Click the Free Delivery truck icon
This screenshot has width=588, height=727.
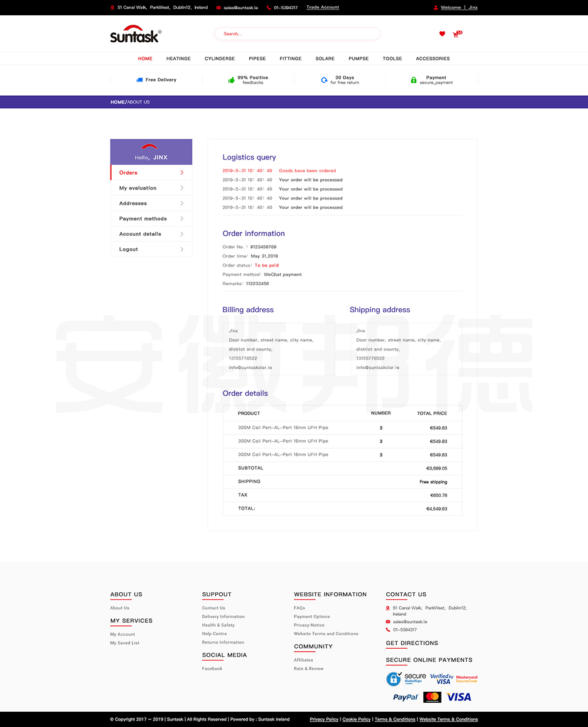(x=139, y=80)
